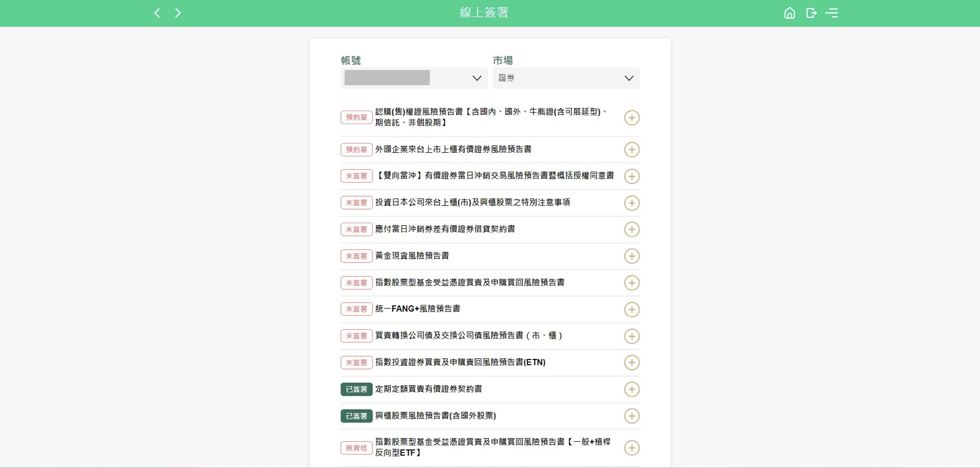The height and width of the screenshot is (468, 980).
Task: Open 投資日本公司來台上櫃 特別注意事項 document
Action: coord(472,202)
